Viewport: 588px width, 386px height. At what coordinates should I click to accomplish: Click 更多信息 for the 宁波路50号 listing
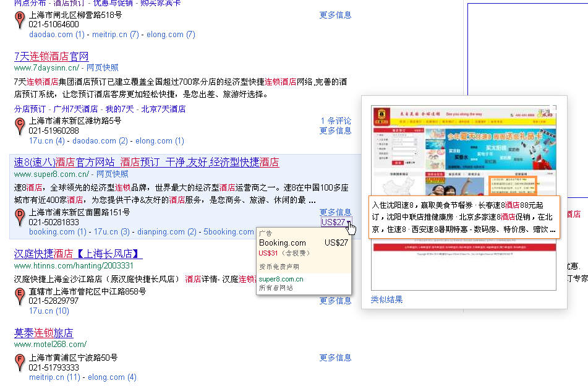[x=335, y=358]
